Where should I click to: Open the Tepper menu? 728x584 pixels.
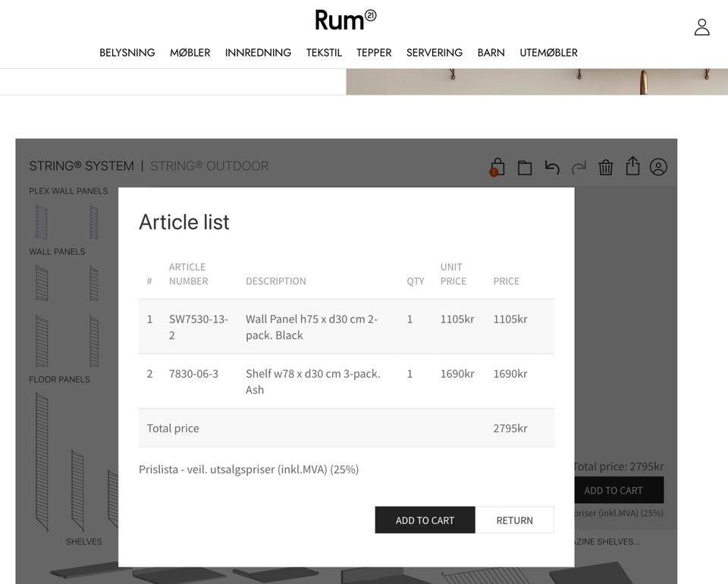point(374,52)
